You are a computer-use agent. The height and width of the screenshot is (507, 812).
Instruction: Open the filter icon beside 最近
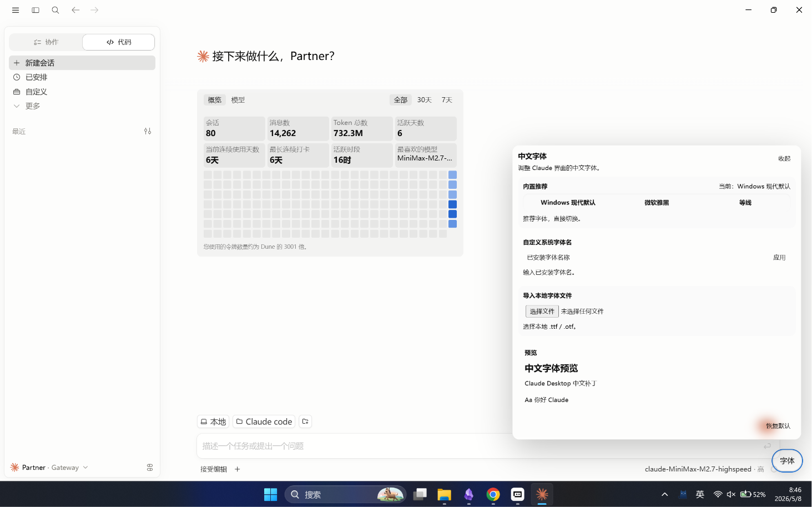pyautogui.click(x=148, y=131)
